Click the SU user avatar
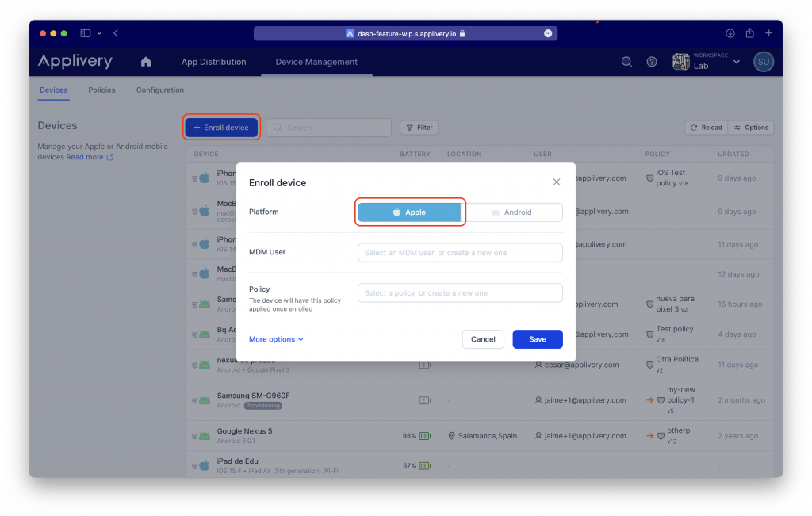This screenshot has width=812, height=516. (764, 62)
